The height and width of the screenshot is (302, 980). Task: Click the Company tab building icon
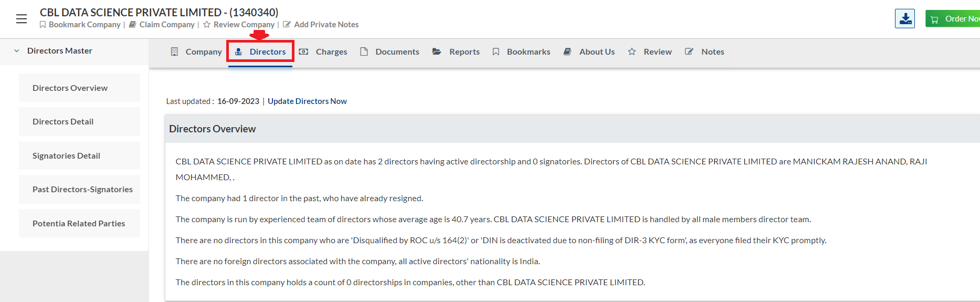175,51
